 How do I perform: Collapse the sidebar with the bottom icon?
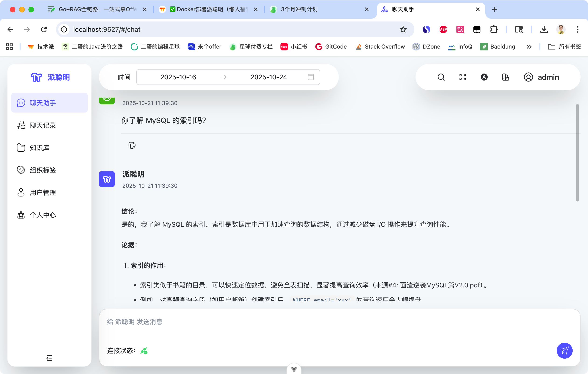[x=49, y=358]
